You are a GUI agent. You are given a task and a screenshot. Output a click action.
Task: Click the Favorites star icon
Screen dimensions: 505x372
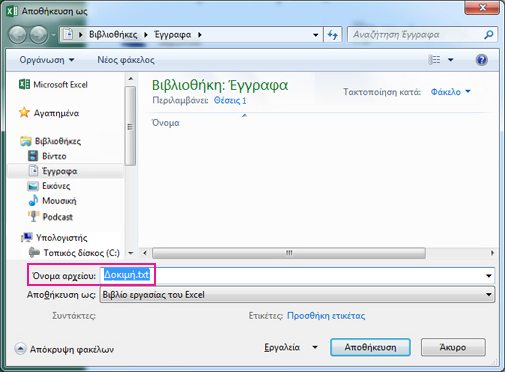[x=24, y=113]
